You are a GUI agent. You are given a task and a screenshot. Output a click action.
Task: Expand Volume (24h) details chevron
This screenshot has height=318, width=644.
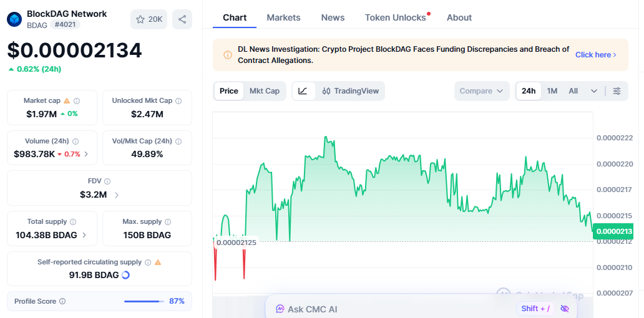[86, 154]
